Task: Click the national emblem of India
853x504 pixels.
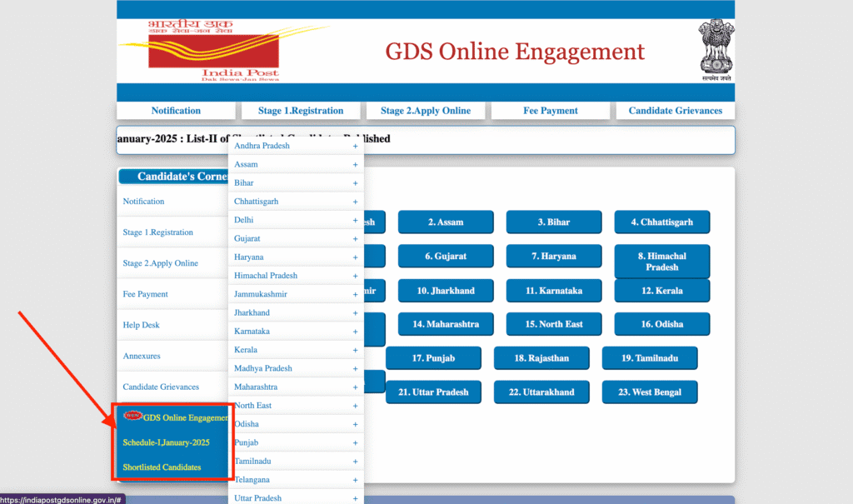Action: [716, 50]
